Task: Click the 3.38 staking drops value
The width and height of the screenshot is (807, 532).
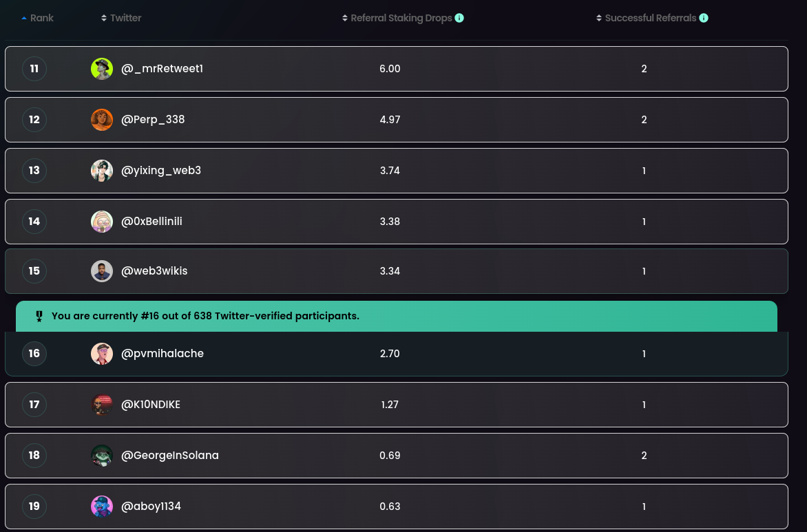Action: 390,222
